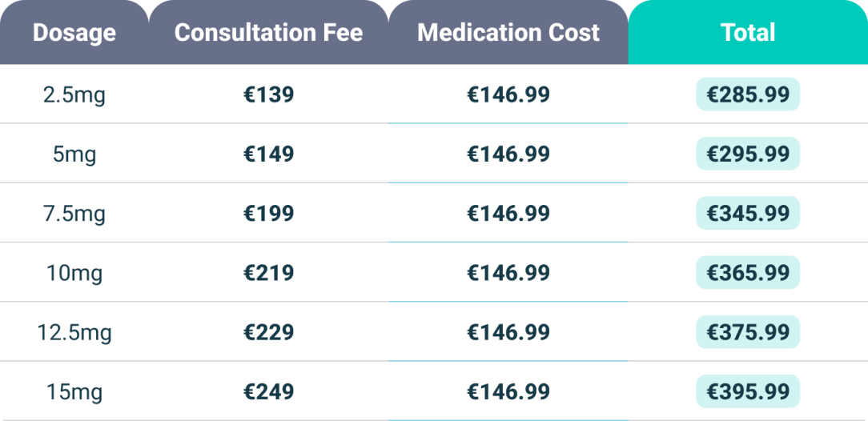Click the Dosage column header

pos(74,32)
